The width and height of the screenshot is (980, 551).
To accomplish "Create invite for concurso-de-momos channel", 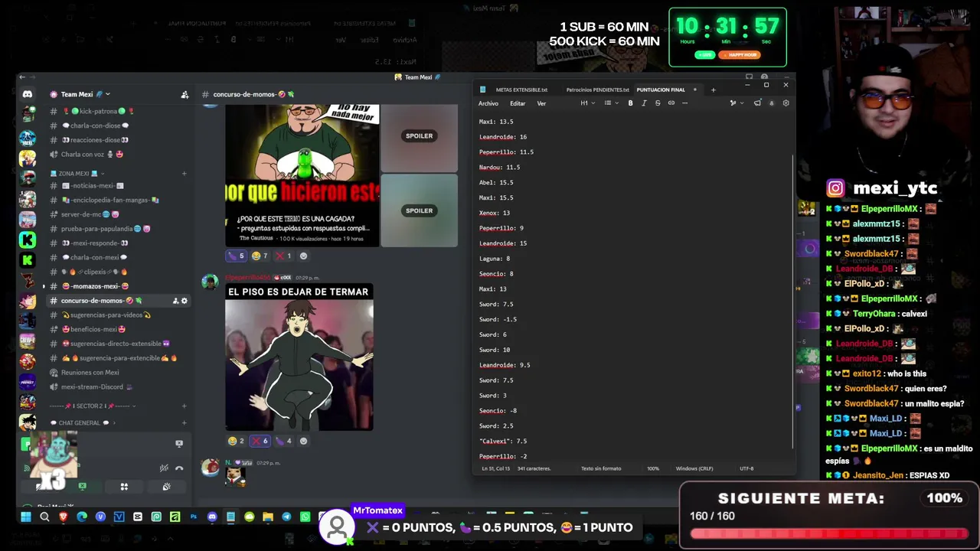I will tap(175, 301).
